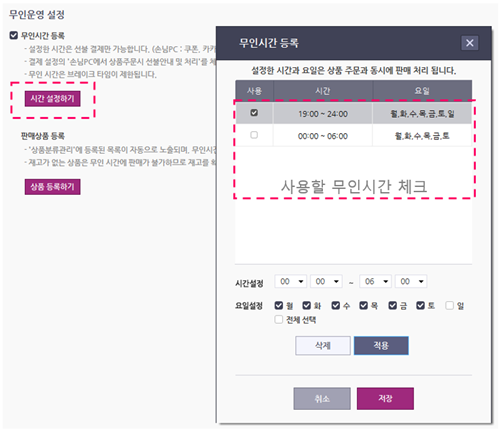Enable the 일 weekday checkbox
This screenshot has width=500, height=432.
pyautogui.click(x=450, y=305)
